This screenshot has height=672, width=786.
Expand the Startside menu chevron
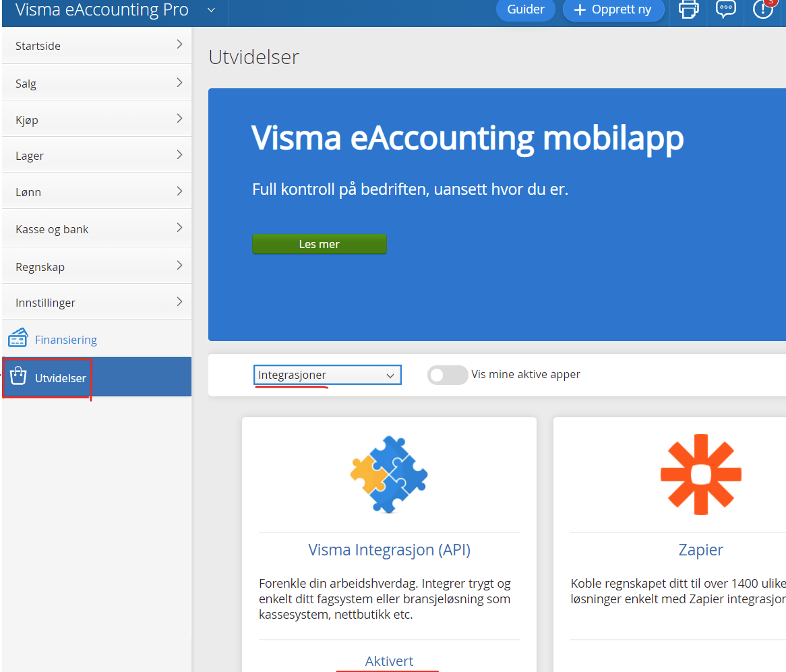click(179, 44)
